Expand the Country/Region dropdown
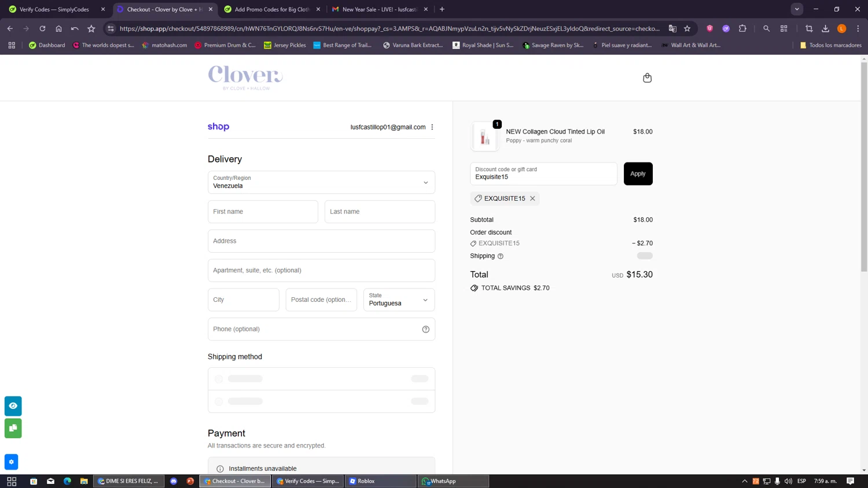This screenshot has height=488, width=868. click(x=321, y=182)
